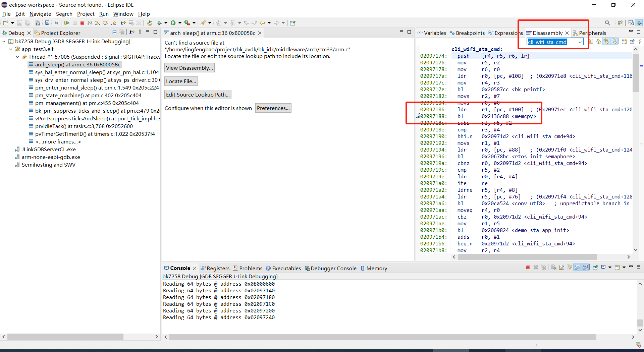Click the View Disassembly... button
Viewport: 644px width, 352px height.
click(x=189, y=68)
